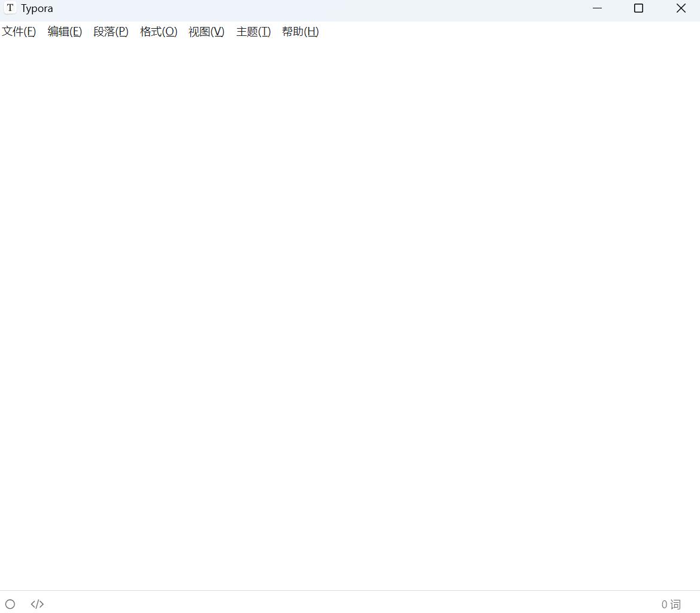Click the circle icon in the status bar
The height and width of the screenshot is (613, 700).
10,604
